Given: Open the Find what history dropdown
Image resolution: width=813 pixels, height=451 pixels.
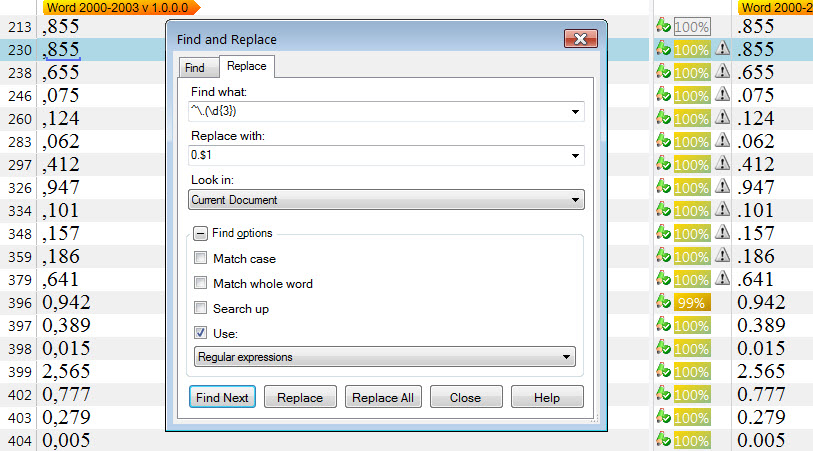Looking at the screenshot, I should [x=576, y=112].
